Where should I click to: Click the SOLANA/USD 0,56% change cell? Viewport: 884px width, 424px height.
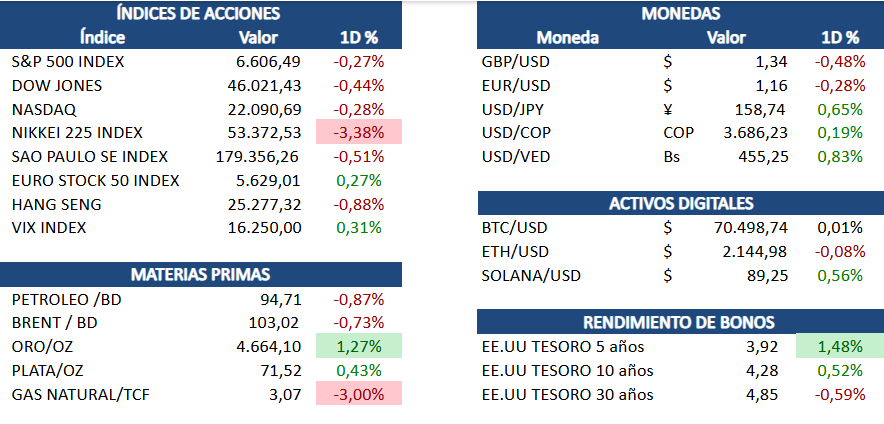[840, 276]
